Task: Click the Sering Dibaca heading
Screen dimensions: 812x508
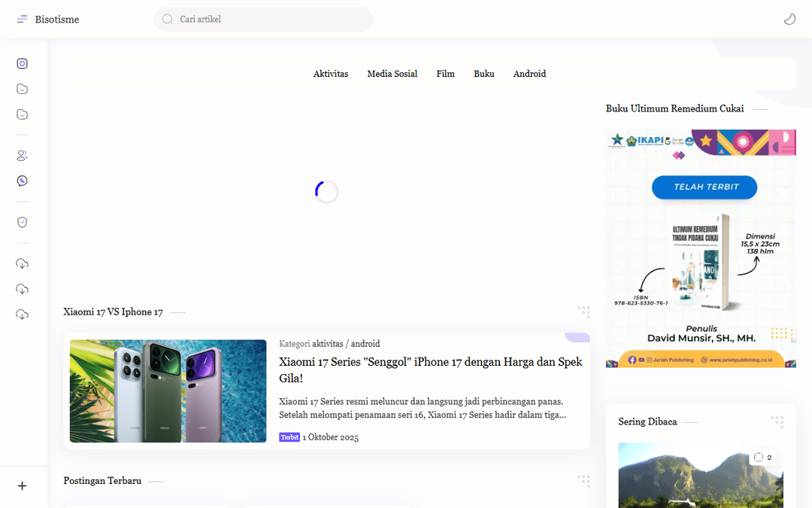Action: [647, 421]
